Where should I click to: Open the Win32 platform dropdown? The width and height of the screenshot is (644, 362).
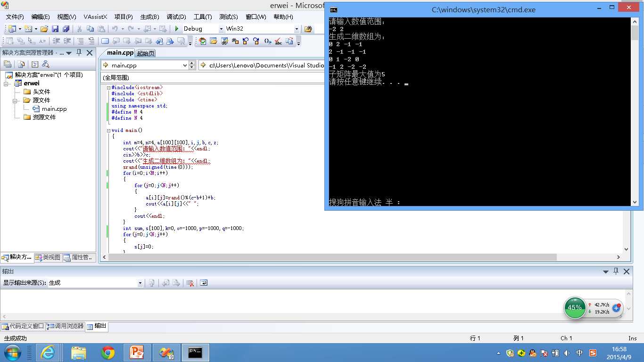(297, 29)
